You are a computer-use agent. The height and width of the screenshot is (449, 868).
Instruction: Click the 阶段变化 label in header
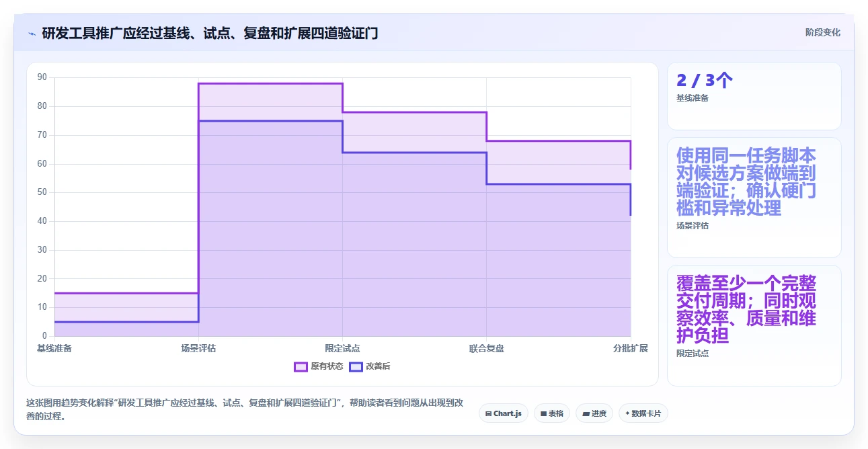click(823, 32)
